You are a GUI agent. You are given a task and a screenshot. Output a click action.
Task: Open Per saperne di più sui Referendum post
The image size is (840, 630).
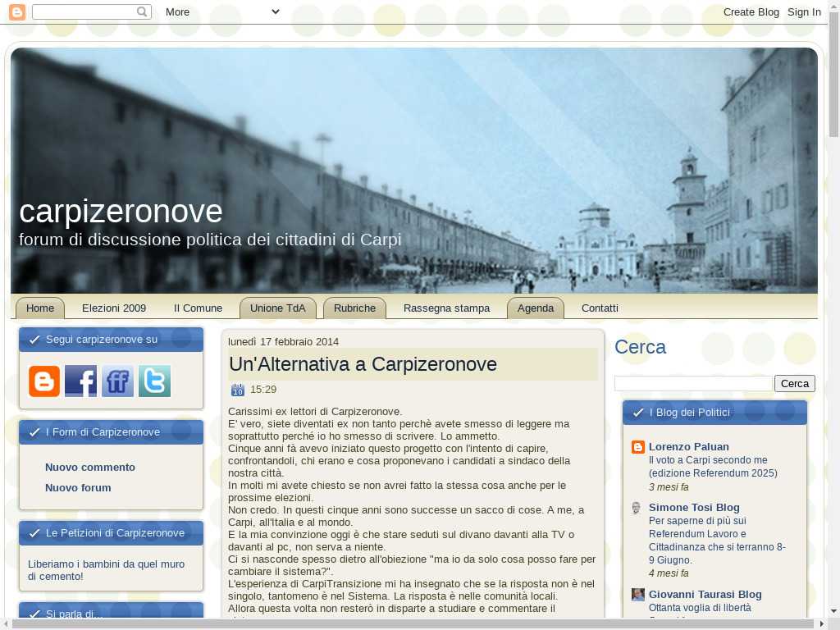pyautogui.click(x=717, y=541)
